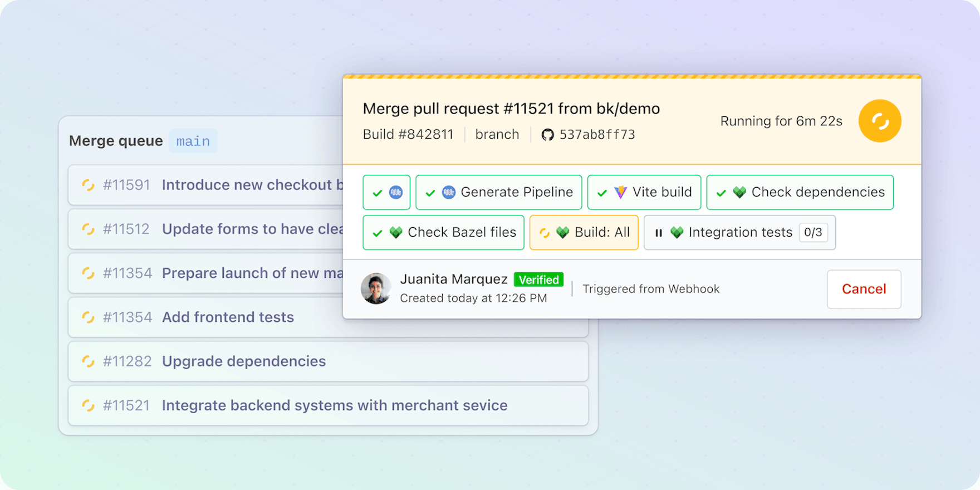This screenshot has height=490, width=980.
Task: Cancel the running build
Action: 864,289
